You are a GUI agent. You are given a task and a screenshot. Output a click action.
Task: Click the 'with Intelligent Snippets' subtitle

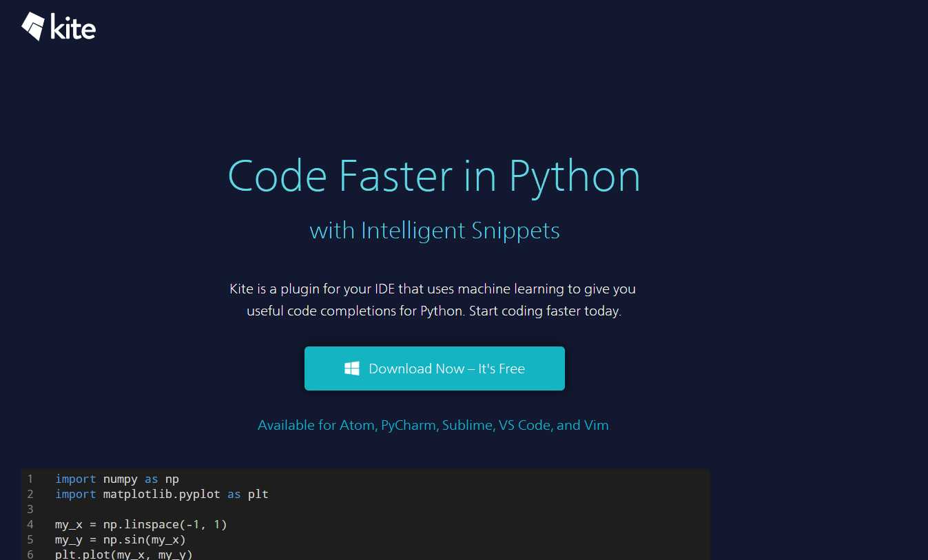coord(435,230)
